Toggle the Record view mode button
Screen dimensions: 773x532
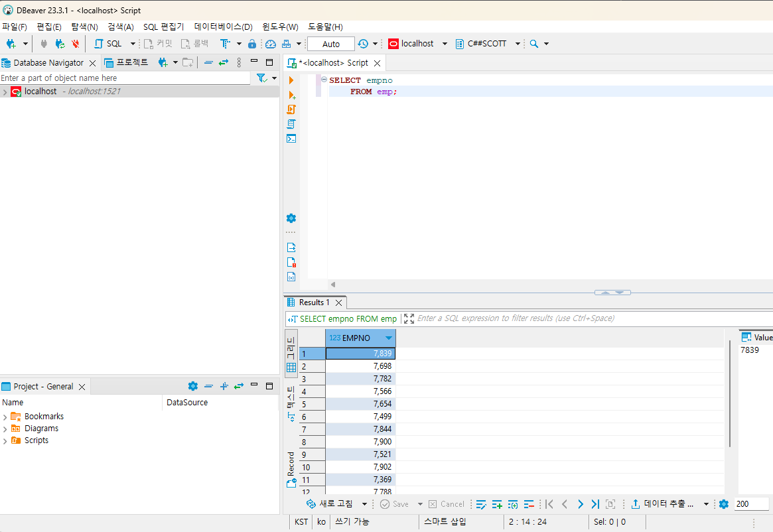click(x=291, y=469)
